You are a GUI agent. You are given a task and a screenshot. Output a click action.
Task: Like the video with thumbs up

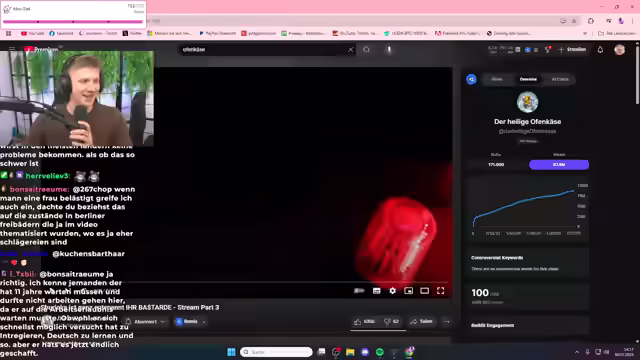click(364, 322)
